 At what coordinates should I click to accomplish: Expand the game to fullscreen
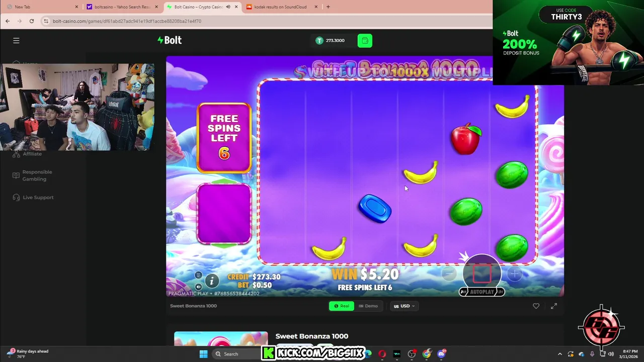click(x=554, y=306)
